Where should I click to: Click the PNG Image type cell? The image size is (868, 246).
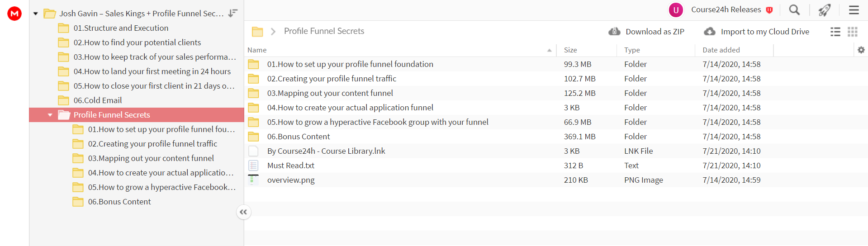(x=643, y=180)
